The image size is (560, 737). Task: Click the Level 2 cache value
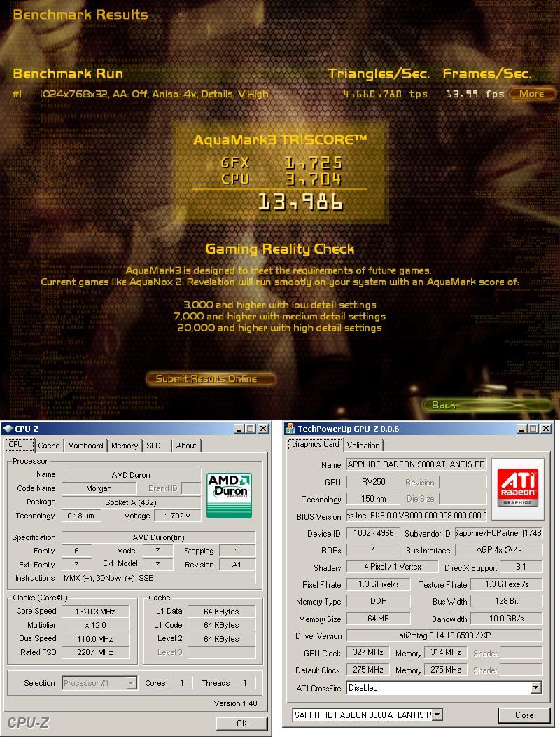point(222,639)
